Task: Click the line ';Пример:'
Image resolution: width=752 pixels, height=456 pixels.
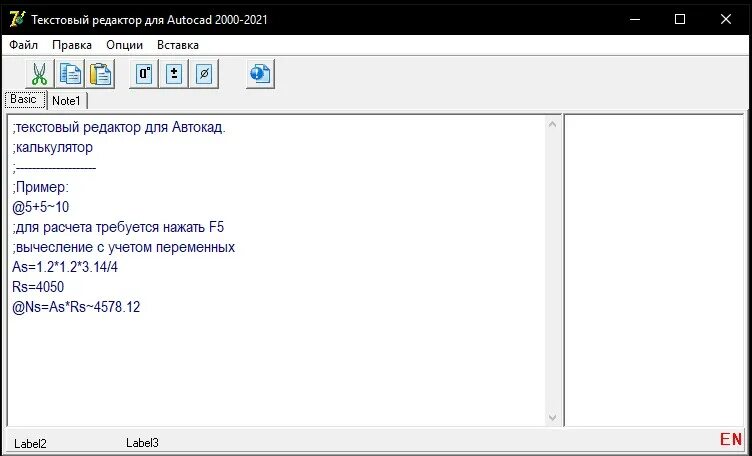Action: 41,187
